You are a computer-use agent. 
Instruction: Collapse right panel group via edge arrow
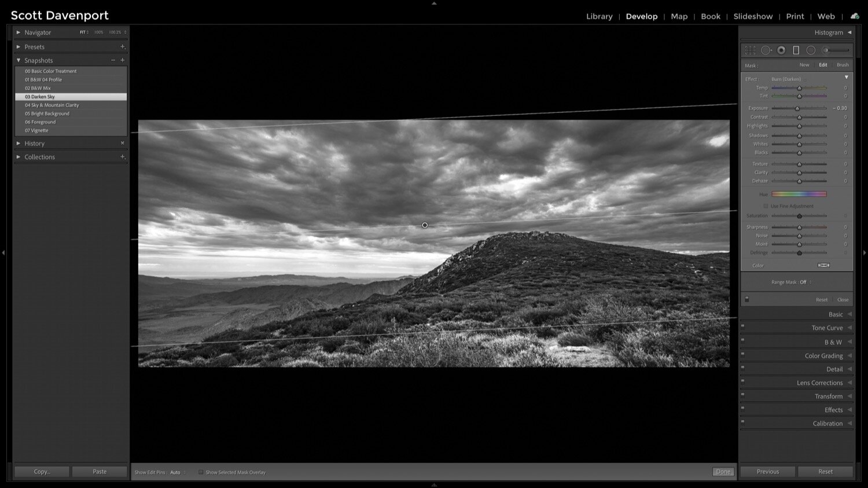pos(865,252)
